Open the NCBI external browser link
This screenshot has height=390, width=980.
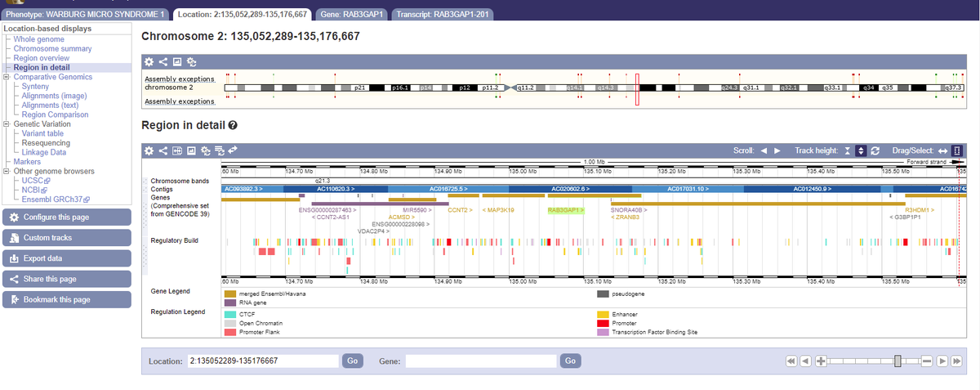[35, 190]
